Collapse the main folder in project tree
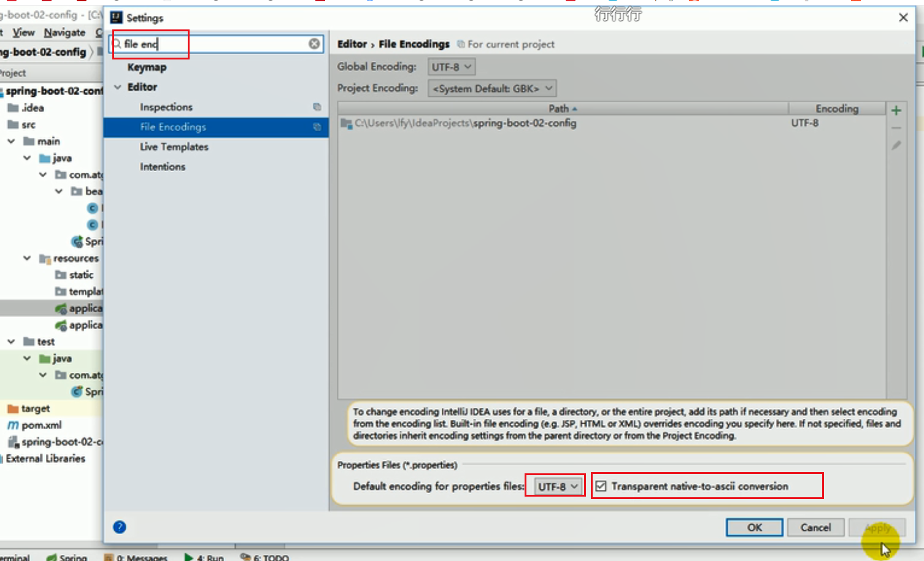The height and width of the screenshot is (561, 924). 11,141
